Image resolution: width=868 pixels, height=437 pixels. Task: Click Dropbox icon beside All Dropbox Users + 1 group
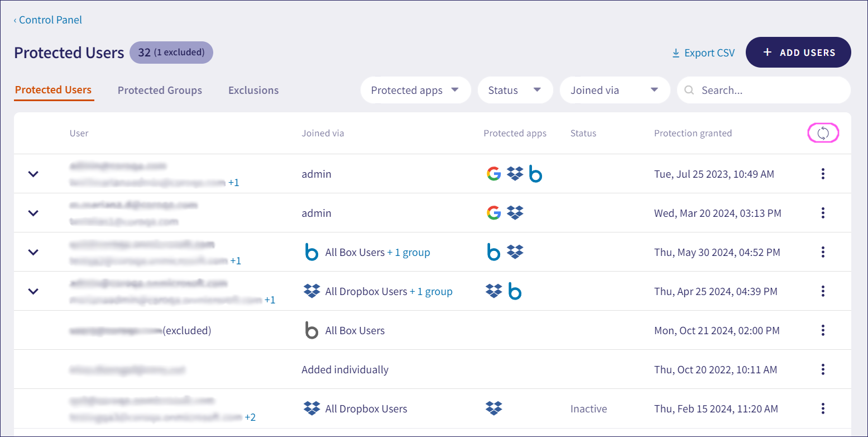pyautogui.click(x=311, y=291)
